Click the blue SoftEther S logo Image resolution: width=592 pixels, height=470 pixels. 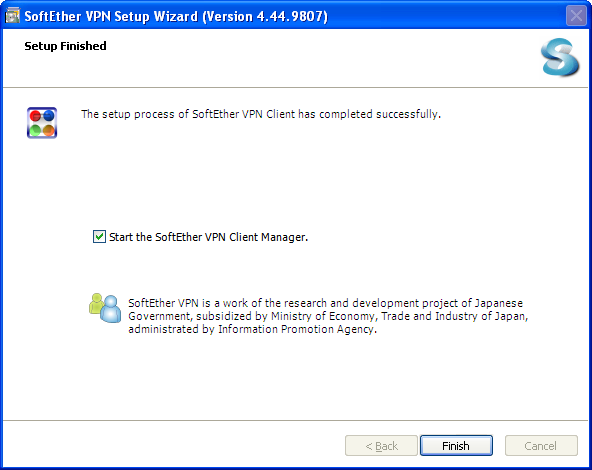click(x=560, y=57)
